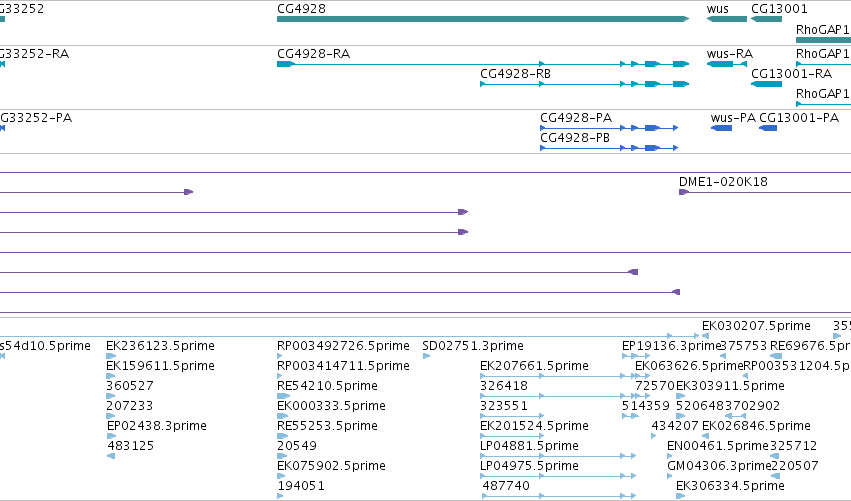Select the CG4928-RB transcript line
The height and width of the screenshot is (501, 851).
tap(585, 84)
